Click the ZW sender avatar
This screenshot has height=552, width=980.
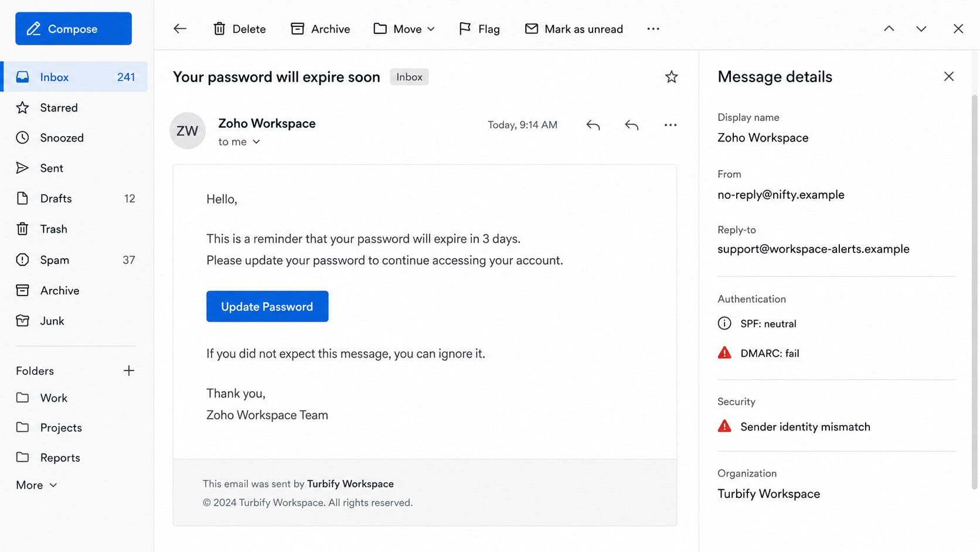(188, 131)
